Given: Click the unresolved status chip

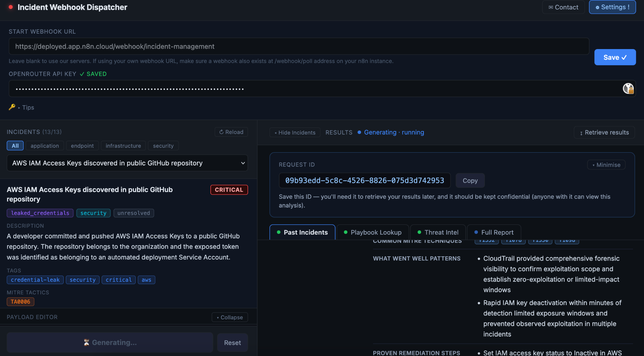Looking at the screenshot, I should (134, 213).
